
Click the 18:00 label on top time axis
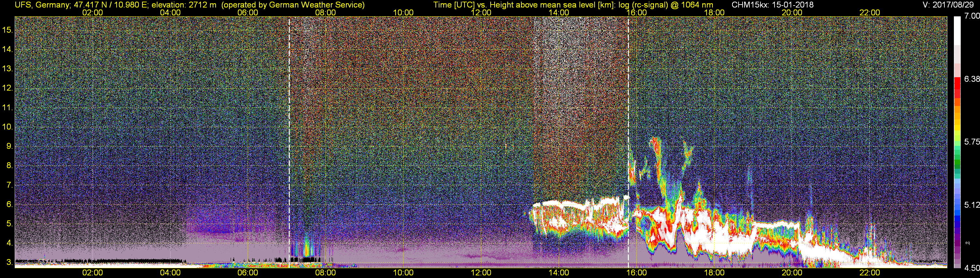coord(714,12)
